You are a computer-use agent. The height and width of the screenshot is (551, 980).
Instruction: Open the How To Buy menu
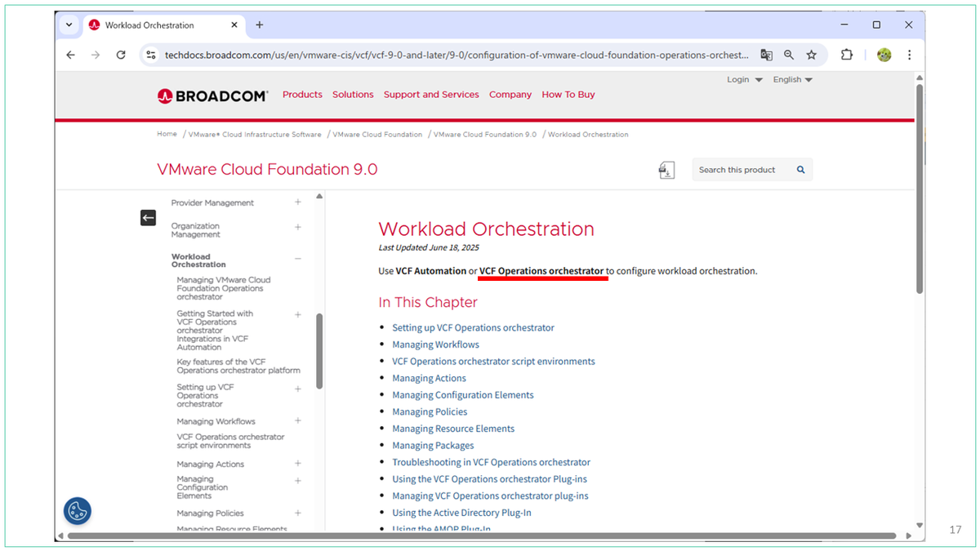point(568,95)
